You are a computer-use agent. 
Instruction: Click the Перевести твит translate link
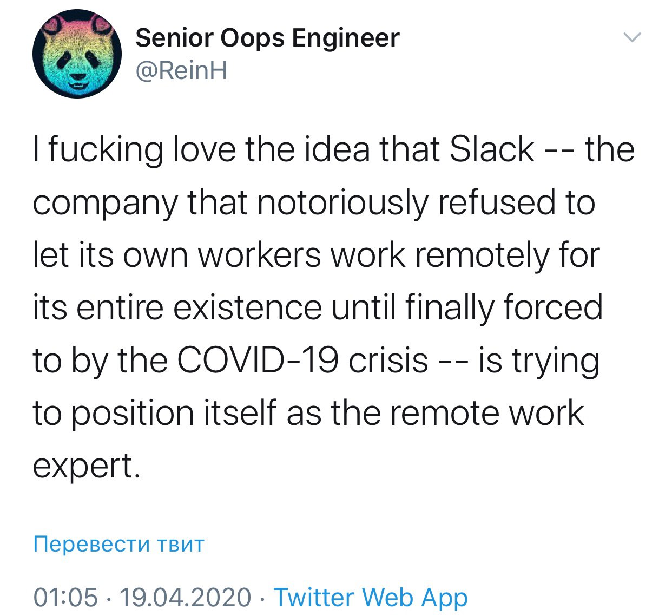pos(119,543)
